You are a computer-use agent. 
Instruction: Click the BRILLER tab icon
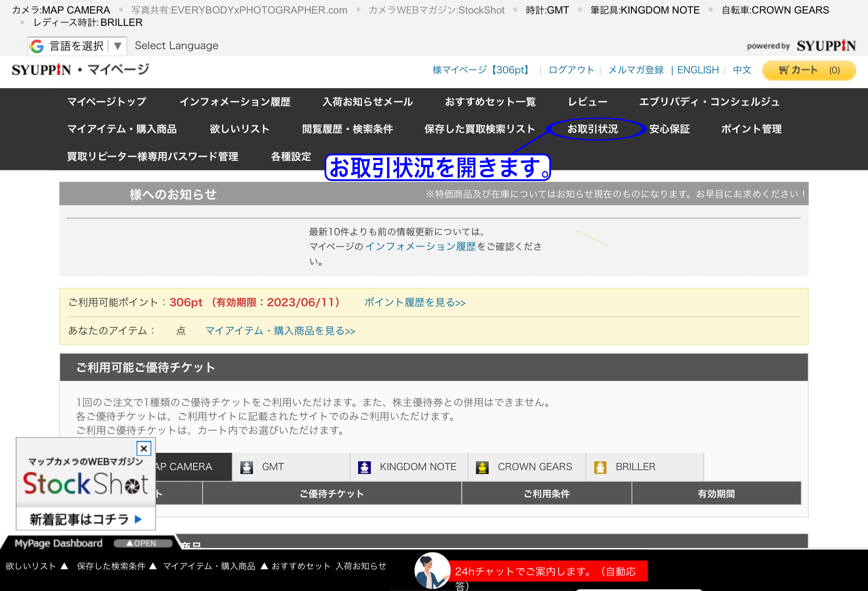tap(600, 467)
